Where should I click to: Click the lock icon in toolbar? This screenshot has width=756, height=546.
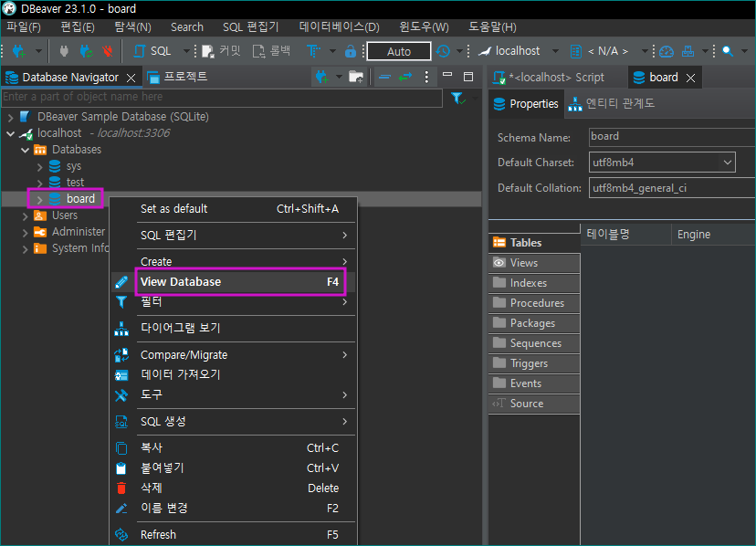tap(351, 51)
